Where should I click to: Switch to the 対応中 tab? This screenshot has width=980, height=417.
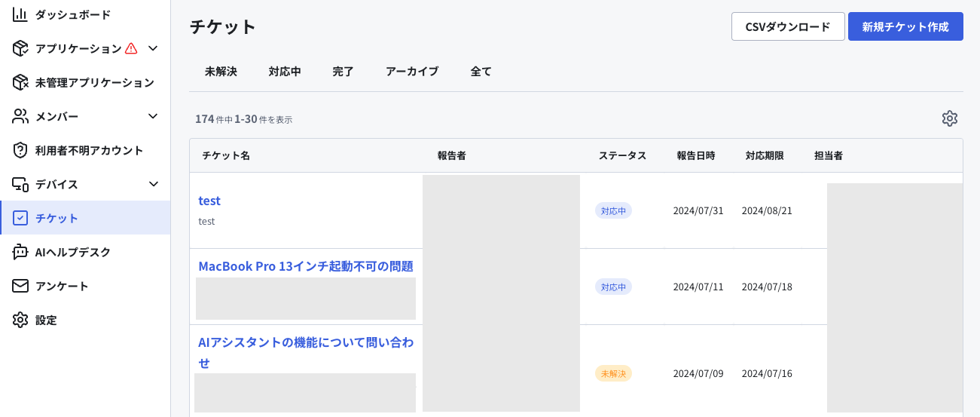tap(285, 72)
